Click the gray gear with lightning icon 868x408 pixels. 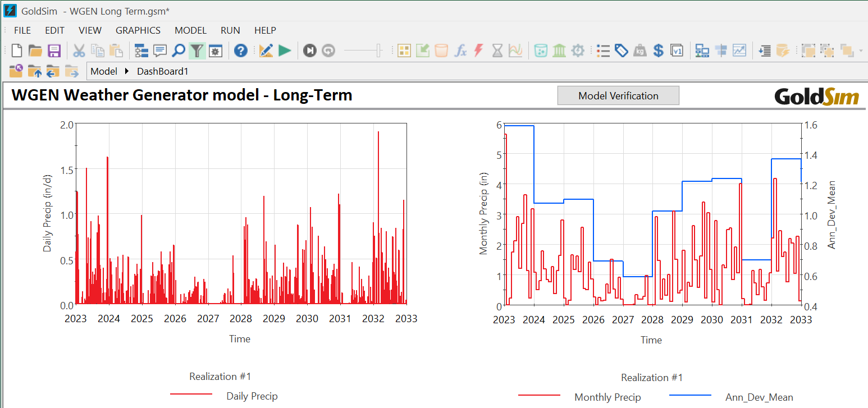[578, 51]
